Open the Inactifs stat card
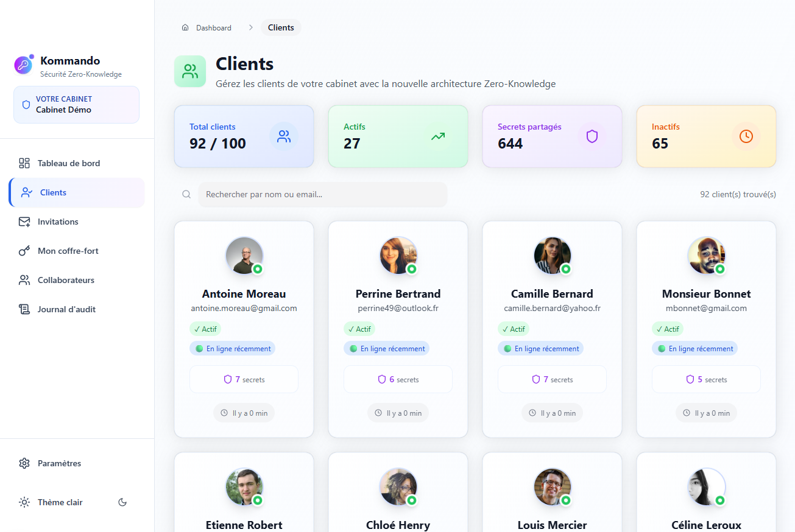This screenshot has width=795, height=532. click(707, 136)
